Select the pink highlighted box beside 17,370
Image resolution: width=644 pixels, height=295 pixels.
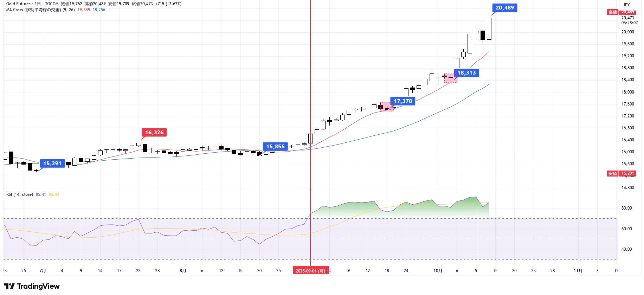pyautogui.click(x=387, y=107)
